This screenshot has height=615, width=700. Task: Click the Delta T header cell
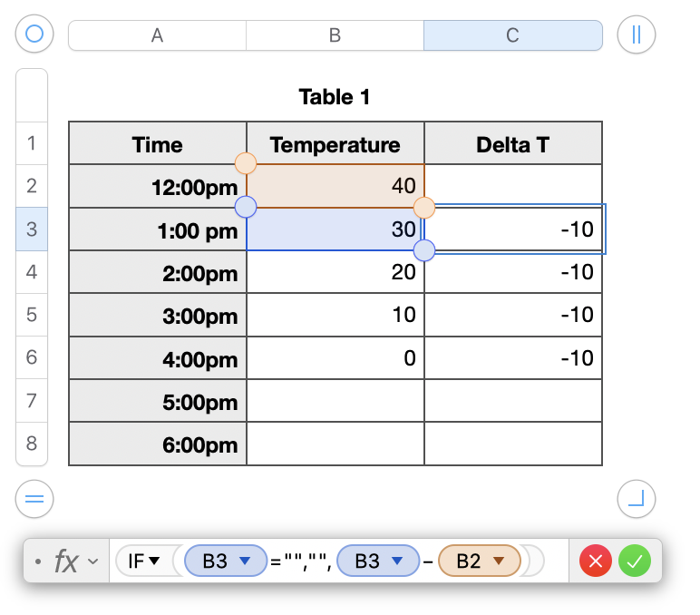point(512,144)
